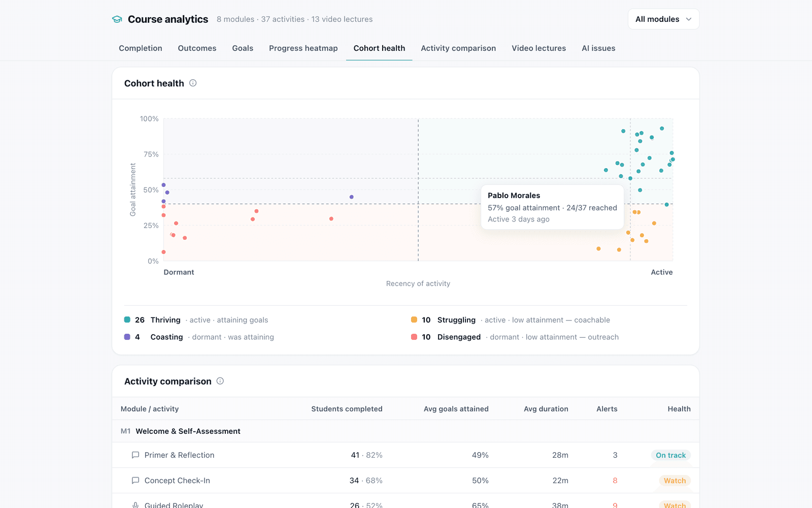
Task: Click the On track health badge
Action: tap(671, 455)
